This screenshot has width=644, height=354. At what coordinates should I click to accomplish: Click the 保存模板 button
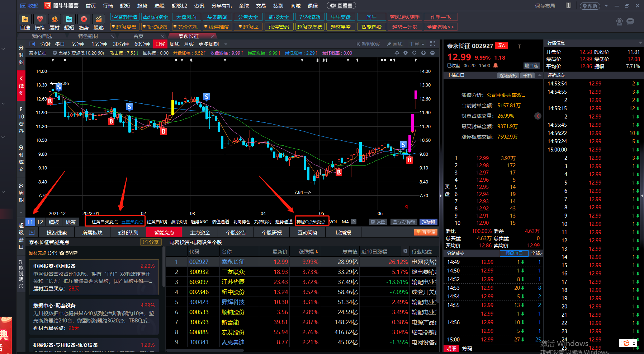[404, 222]
